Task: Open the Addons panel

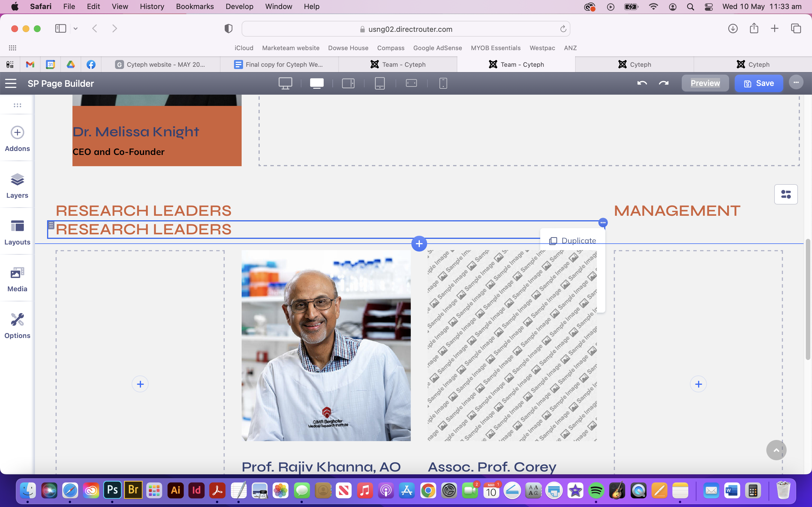Action: [x=17, y=139]
